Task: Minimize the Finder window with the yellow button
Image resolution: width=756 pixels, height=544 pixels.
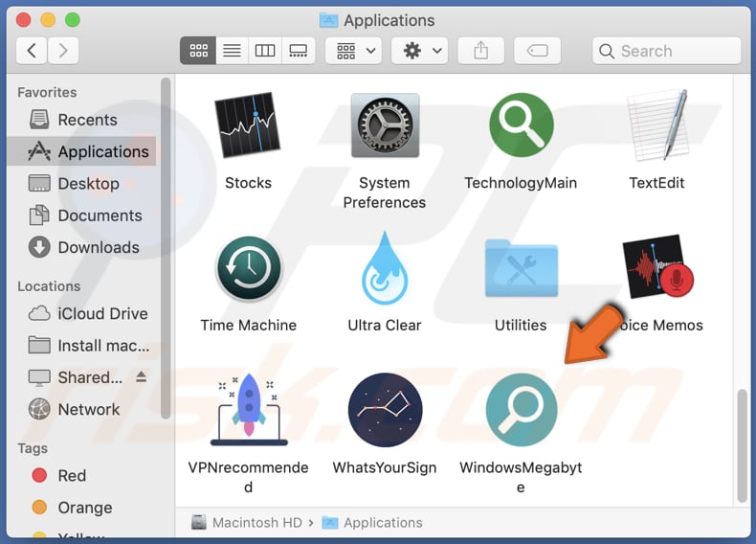Action: tap(48, 20)
